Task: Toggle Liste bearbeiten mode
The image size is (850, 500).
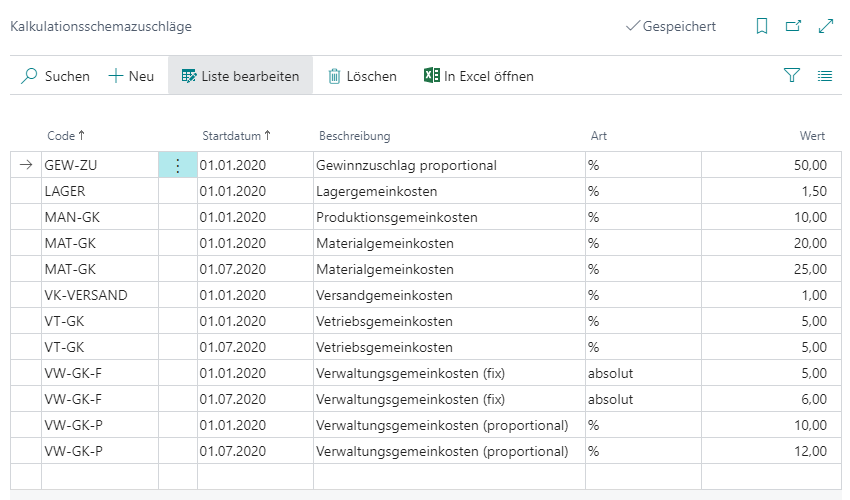Action: (x=240, y=76)
